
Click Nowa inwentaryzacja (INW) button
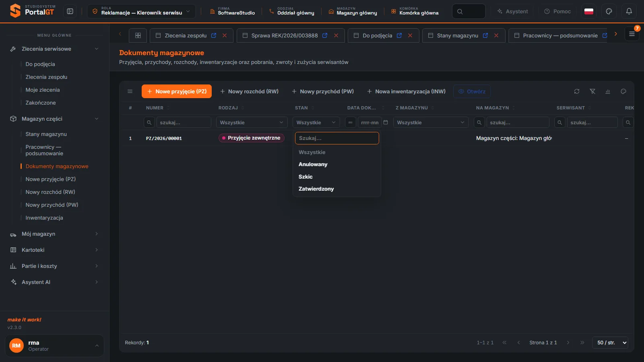click(x=407, y=91)
